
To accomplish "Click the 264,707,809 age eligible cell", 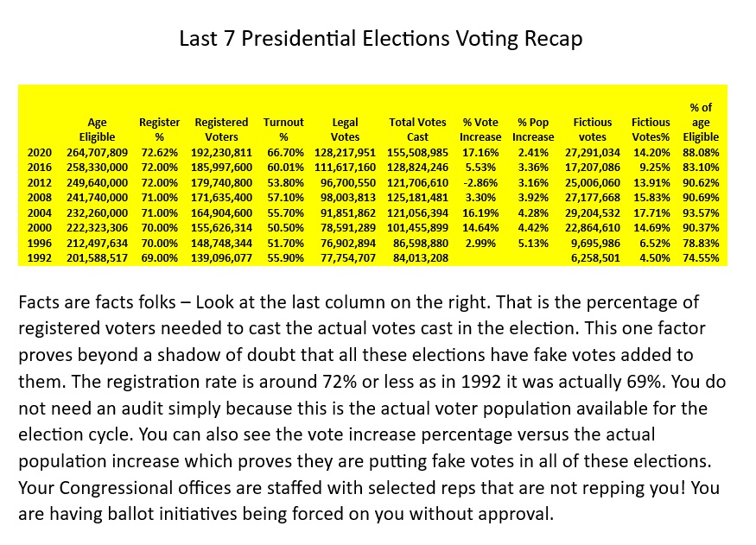I will pos(97,153).
